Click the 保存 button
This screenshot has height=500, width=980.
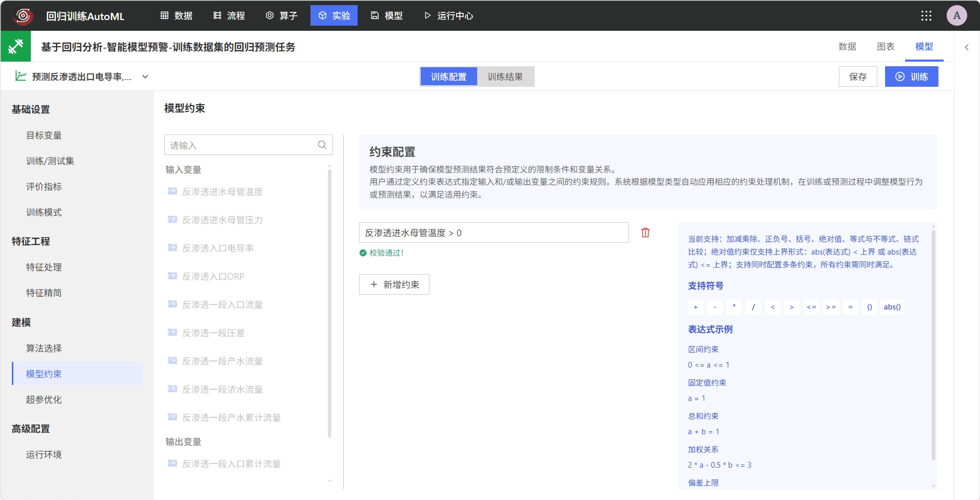[858, 76]
